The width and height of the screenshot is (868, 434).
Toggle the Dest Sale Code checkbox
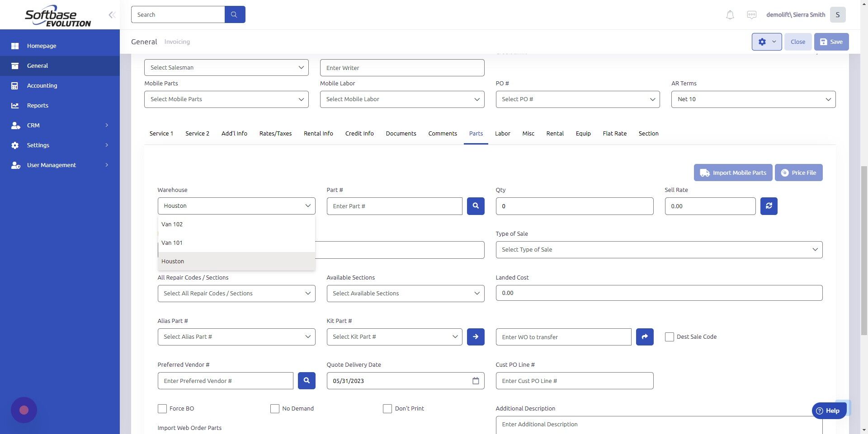(670, 336)
